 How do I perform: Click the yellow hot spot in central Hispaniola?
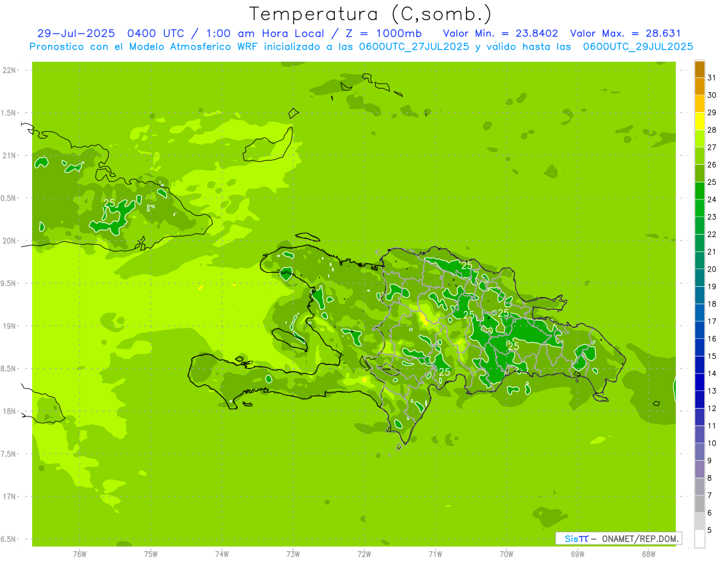tap(424, 319)
